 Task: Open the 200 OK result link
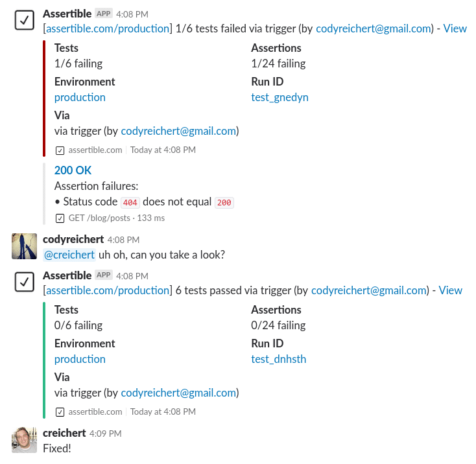(x=73, y=170)
